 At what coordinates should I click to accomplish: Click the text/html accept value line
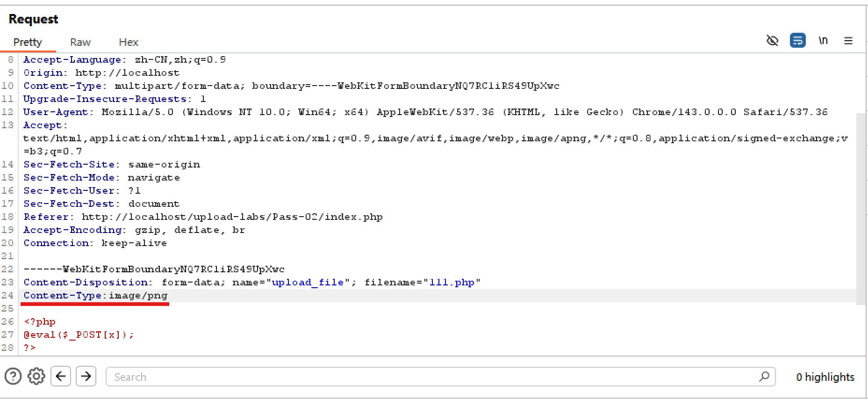(436, 138)
